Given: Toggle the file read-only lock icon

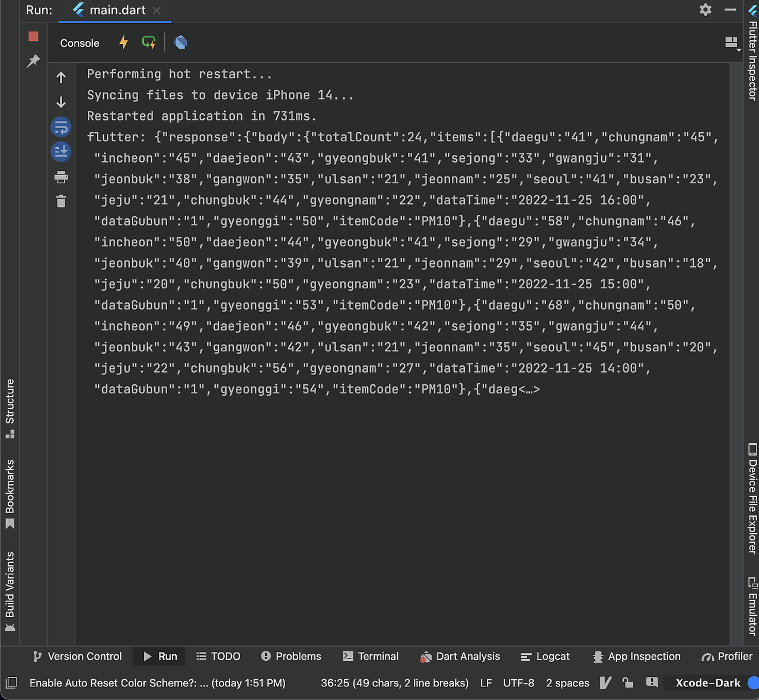Looking at the screenshot, I should (x=628, y=683).
